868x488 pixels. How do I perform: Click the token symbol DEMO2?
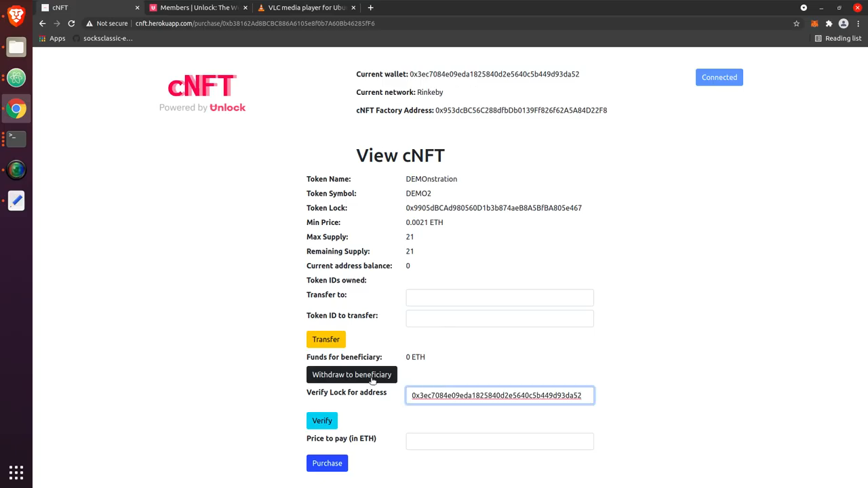(x=418, y=193)
